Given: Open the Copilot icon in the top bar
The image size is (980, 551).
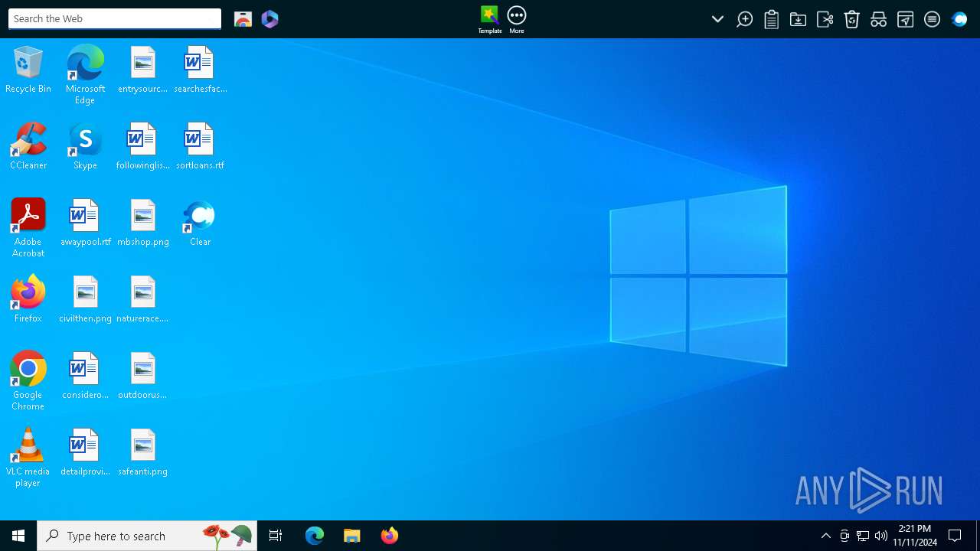Looking at the screenshot, I should click(269, 19).
